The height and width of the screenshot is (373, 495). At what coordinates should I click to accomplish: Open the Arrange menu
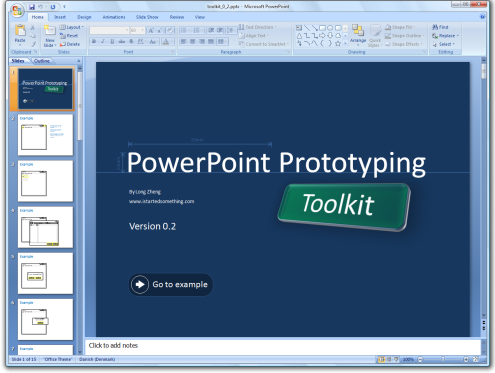(x=358, y=35)
